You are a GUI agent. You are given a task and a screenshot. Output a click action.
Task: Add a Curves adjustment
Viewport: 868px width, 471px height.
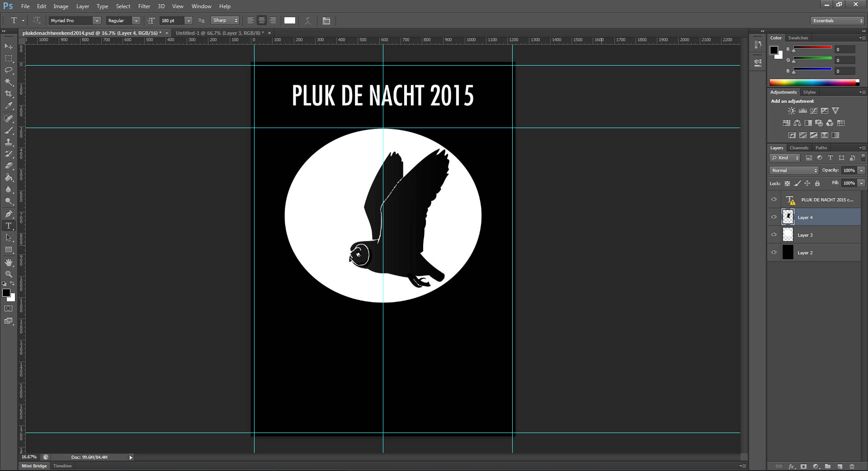coord(814,110)
